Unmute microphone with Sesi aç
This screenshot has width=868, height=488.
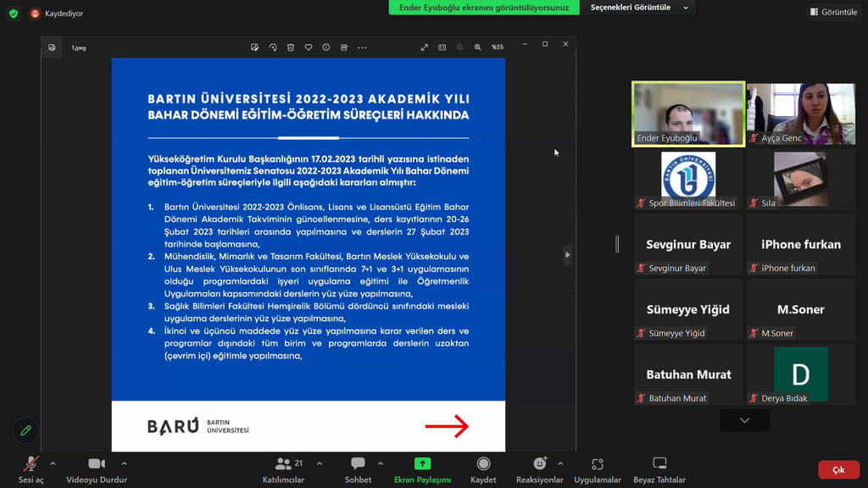(x=31, y=469)
